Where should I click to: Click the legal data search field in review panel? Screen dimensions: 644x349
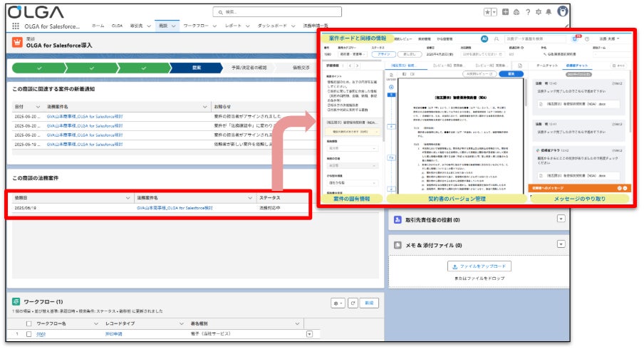pyautogui.click(x=535, y=38)
